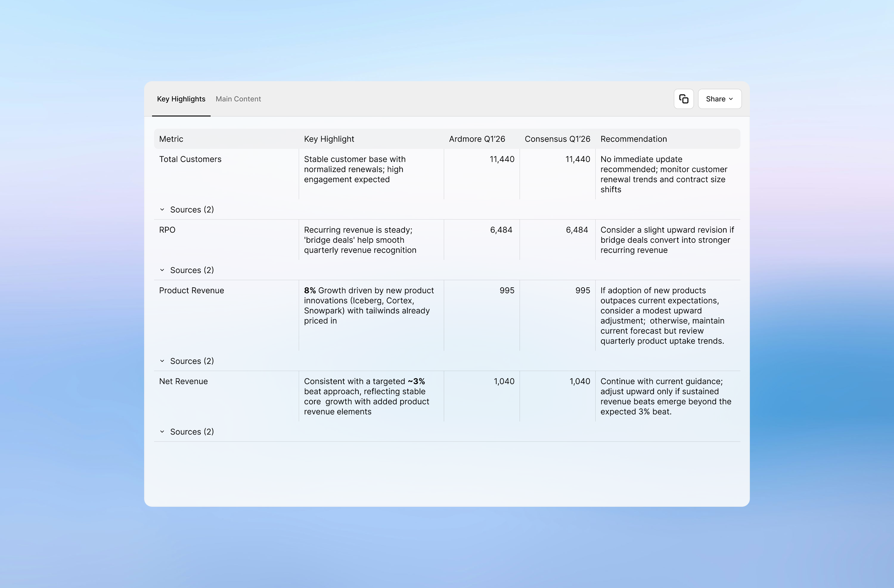Click the copy icon next to Share

point(683,99)
